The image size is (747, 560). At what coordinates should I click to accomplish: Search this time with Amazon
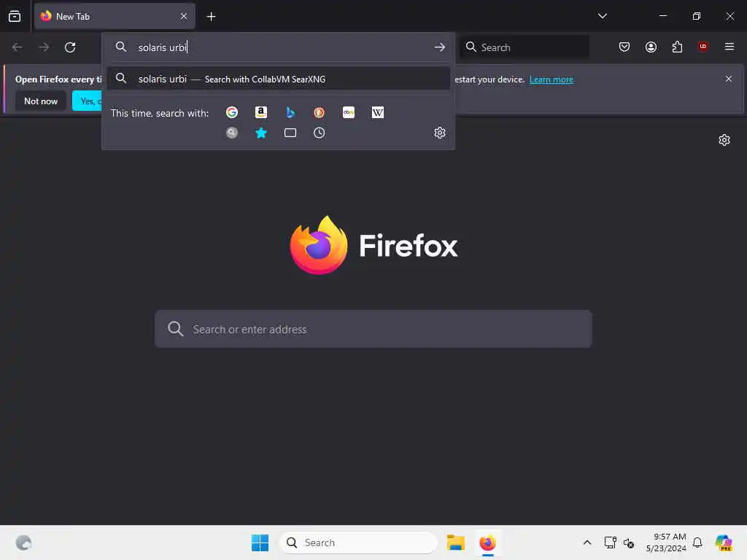tap(261, 112)
